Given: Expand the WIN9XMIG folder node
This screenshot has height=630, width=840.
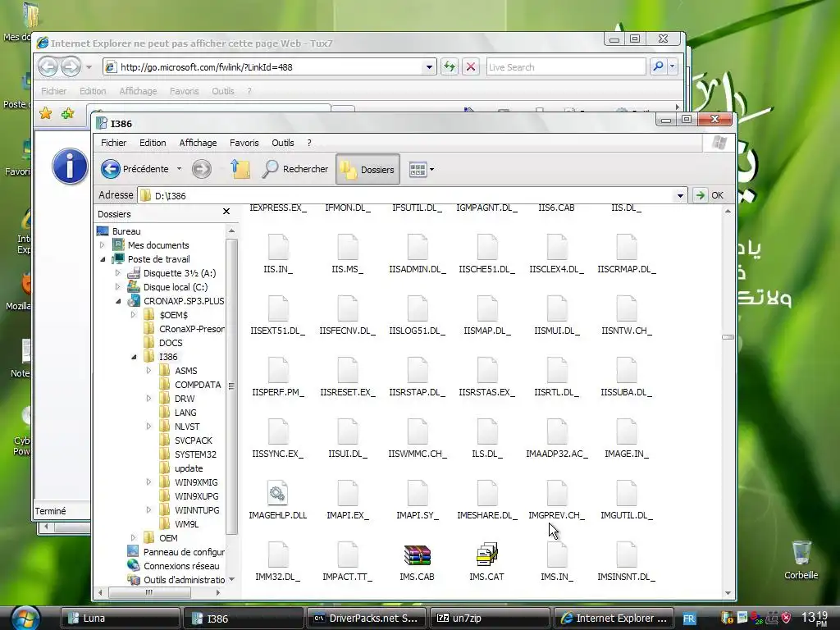Looking at the screenshot, I should click(x=149, y=482).
